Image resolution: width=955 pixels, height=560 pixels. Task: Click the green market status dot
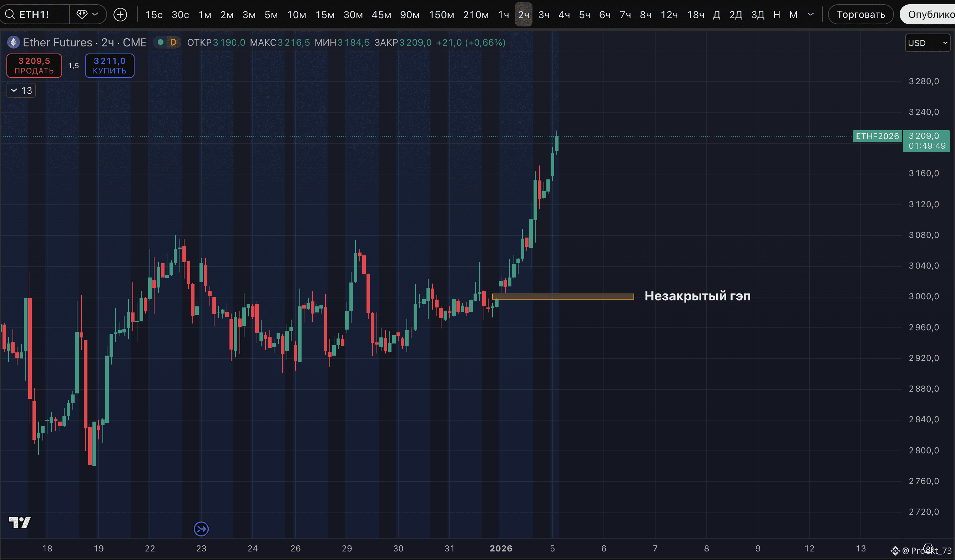160,42
